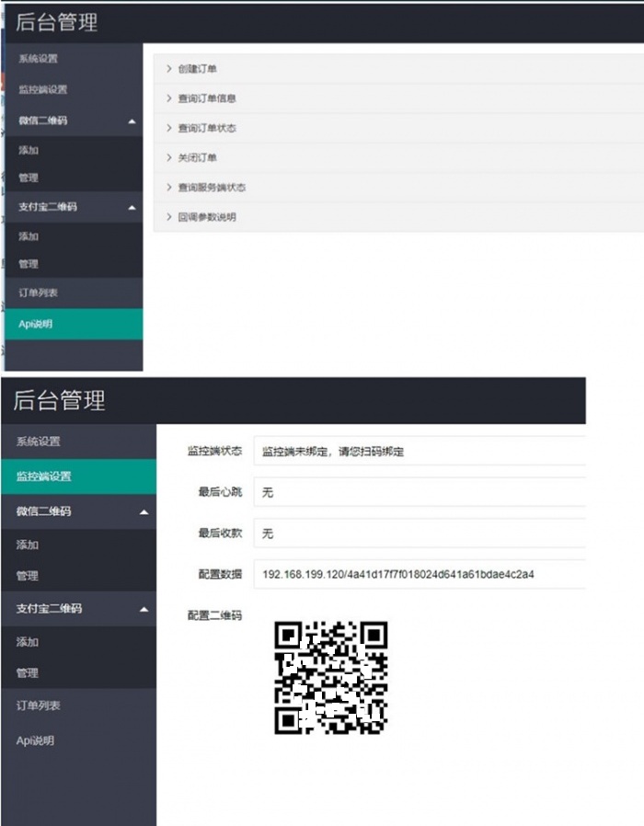Click the 配置数据 field with 192.168.199.120 address
Image resolution: width=644 pixels, height=826 pixels.
420,574
